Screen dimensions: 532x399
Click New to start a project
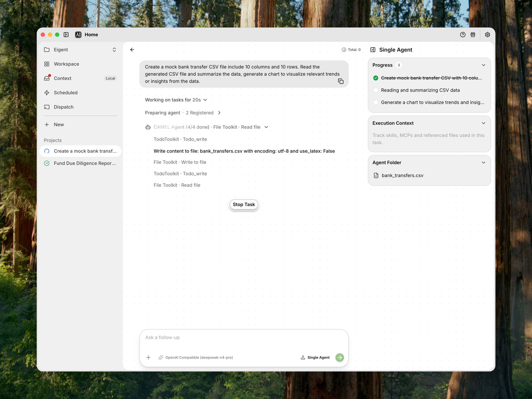(80, 125)
